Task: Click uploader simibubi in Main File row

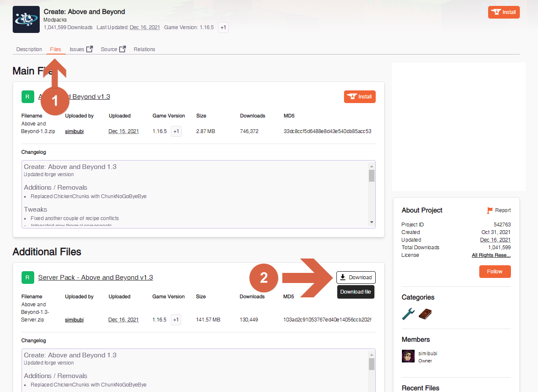Action: tap(74, 131)
